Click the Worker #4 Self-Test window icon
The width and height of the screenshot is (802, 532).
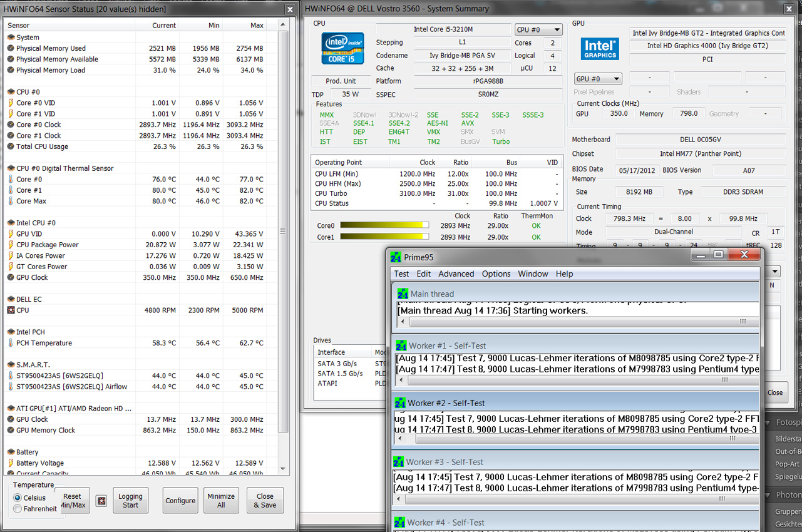pos(399,522)
